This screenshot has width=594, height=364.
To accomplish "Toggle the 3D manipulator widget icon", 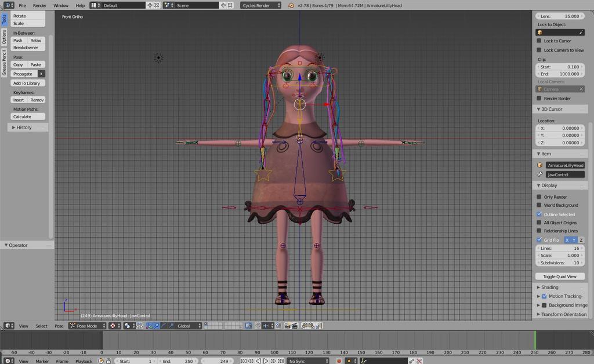I will [149, 326].
